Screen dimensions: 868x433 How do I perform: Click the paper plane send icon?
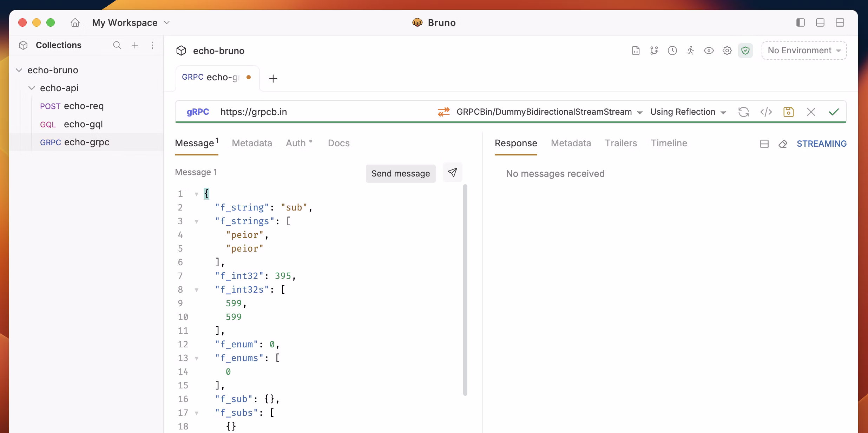point(452,172)
